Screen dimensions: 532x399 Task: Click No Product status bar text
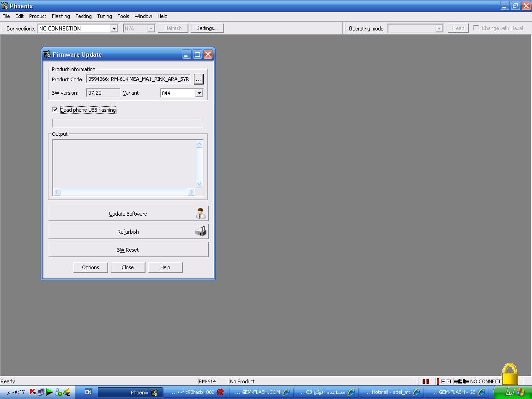pyautogui.click(x=242, y=381)
